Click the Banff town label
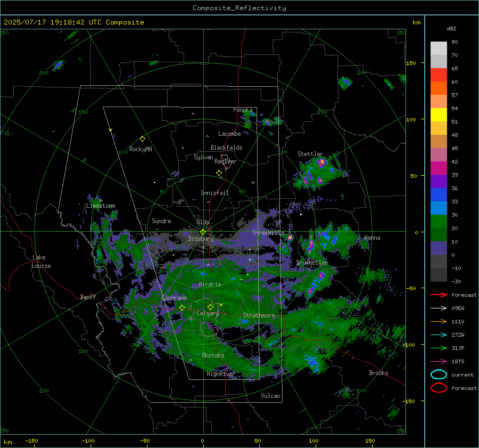 (88, 297)
